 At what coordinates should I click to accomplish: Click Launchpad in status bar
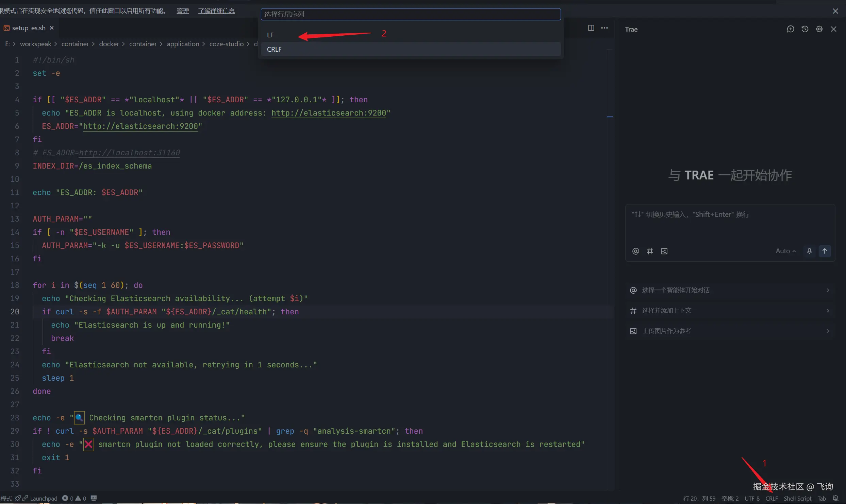click(x=44, y=499)
